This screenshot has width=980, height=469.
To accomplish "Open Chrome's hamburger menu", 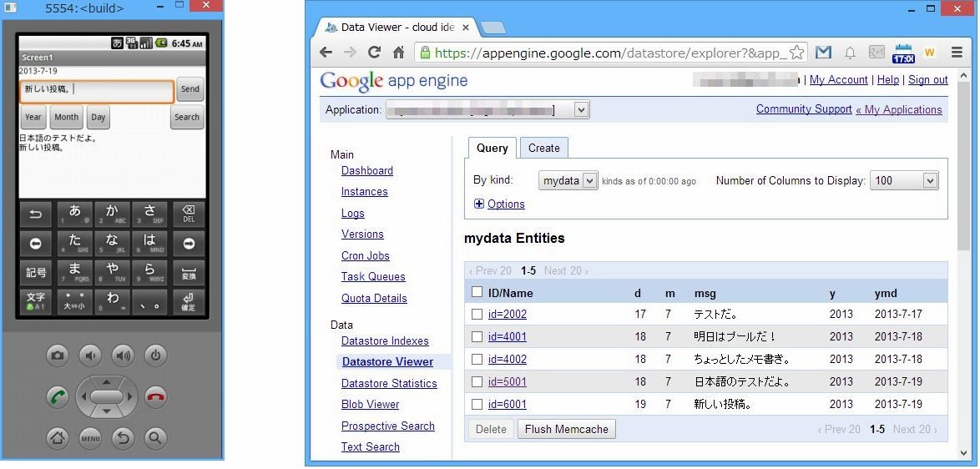I will [x=957, y=53].
